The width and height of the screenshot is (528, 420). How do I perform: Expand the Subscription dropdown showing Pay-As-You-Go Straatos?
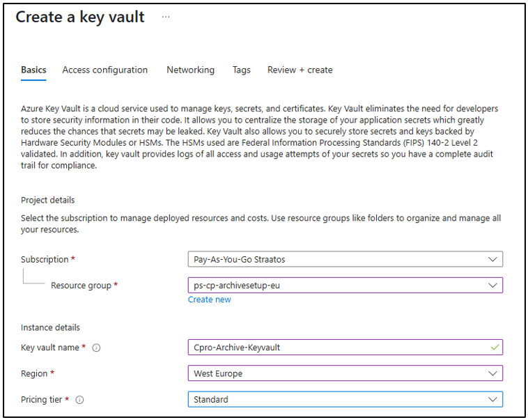(x=345, y=259)
